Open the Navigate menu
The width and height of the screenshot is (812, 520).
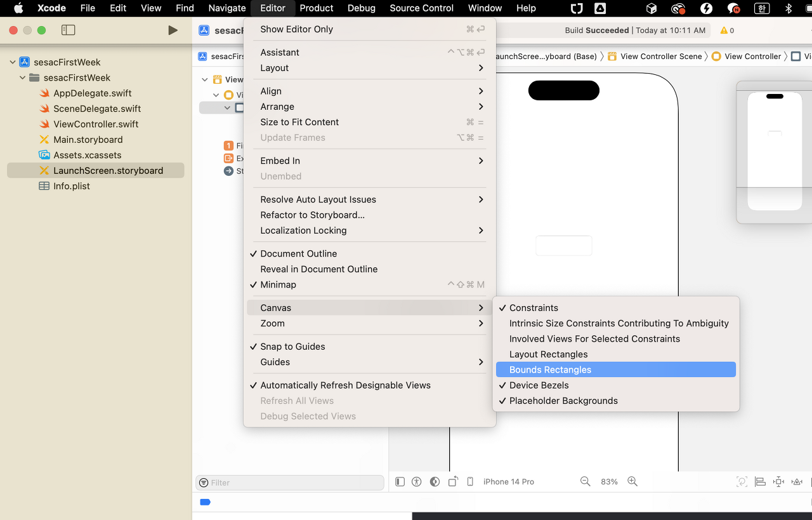click(227, 8)
